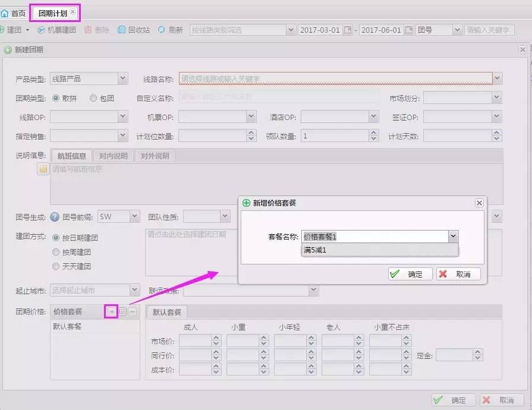The height and width of the screenshot is (410, 532).
Task: Click the folder icon in flight info area
Action: coord(43,170)
